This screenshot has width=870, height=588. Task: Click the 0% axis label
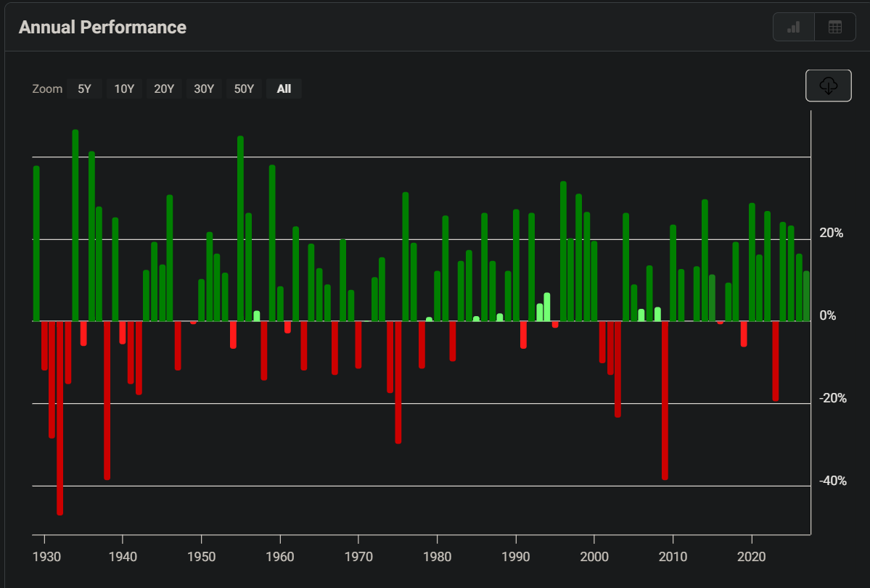827,315
